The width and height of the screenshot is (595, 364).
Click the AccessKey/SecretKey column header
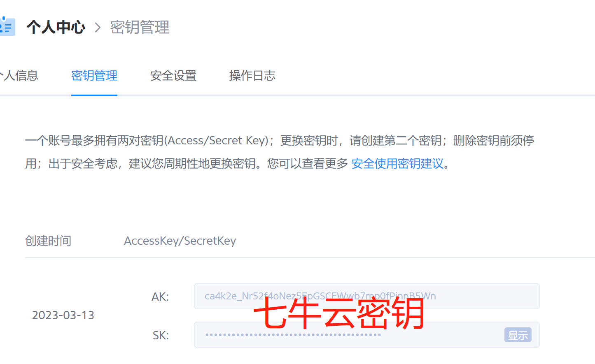point(180,241)
